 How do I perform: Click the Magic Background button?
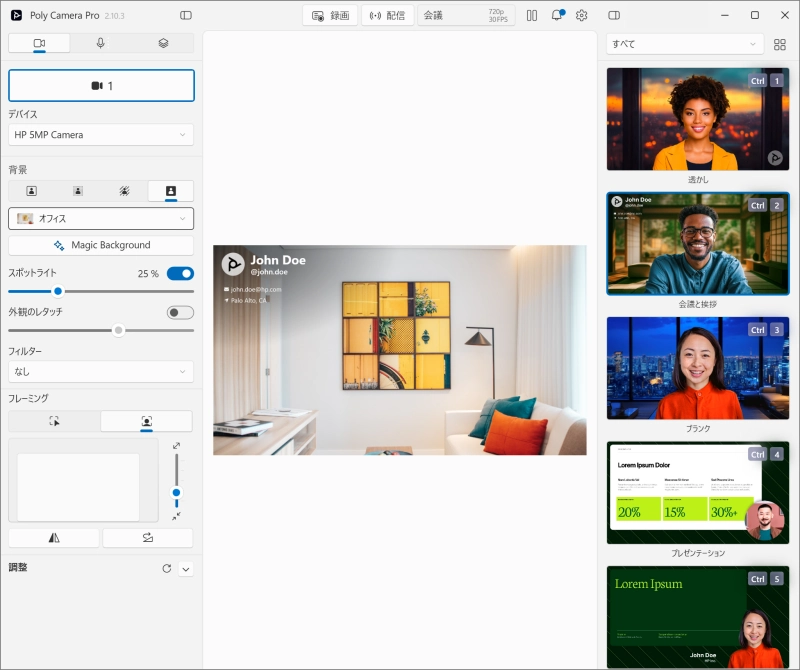pyautogui.click(x=101, y=245)
